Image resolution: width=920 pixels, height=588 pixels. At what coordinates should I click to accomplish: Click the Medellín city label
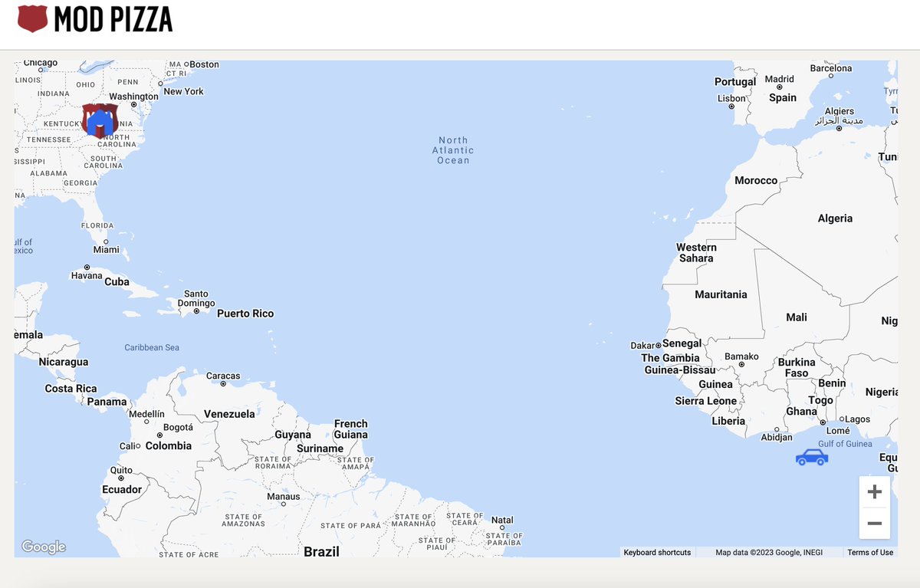coord(146,414)
